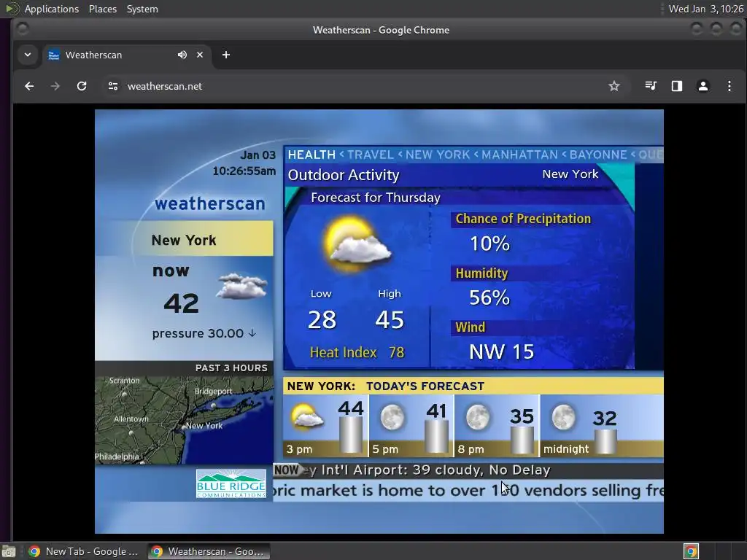Open the Places menu
747x560 pixels.
coord(103,9)
